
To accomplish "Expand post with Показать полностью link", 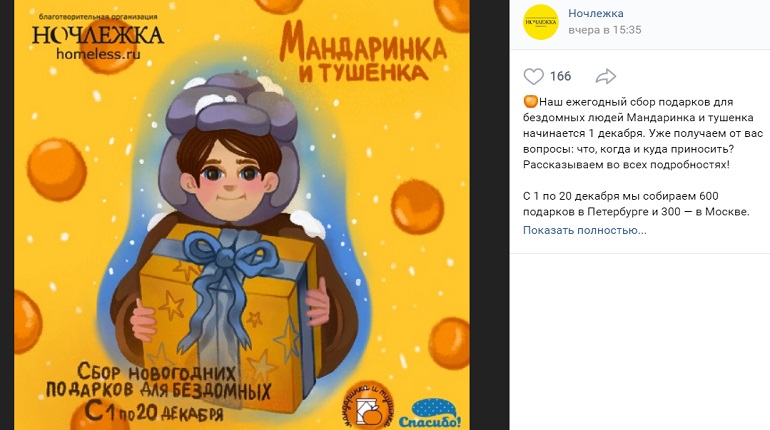I will pos(584,230).
